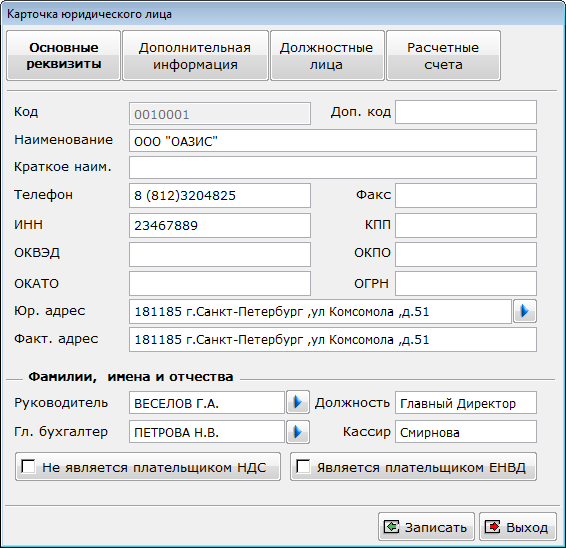Click the Телефон field

tap(220, 195)
